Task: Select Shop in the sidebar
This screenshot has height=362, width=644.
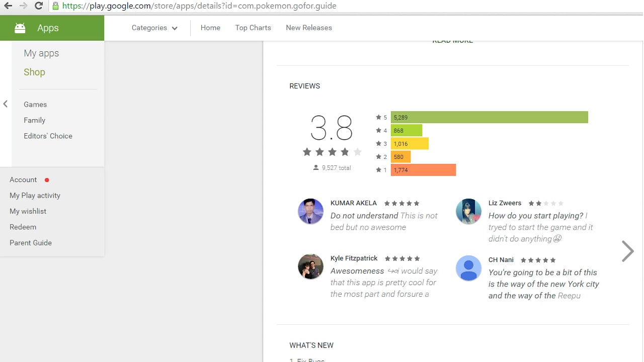Action: [34, 72]
